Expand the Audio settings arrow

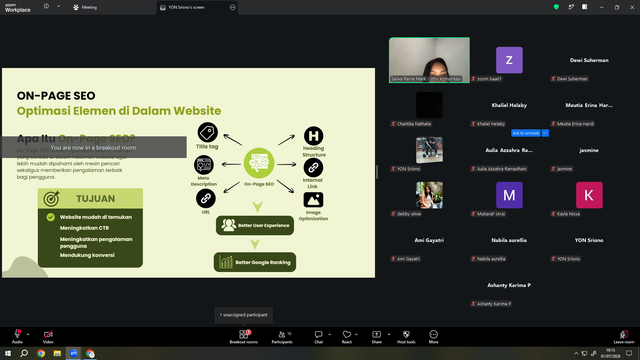tap(28, 334)
